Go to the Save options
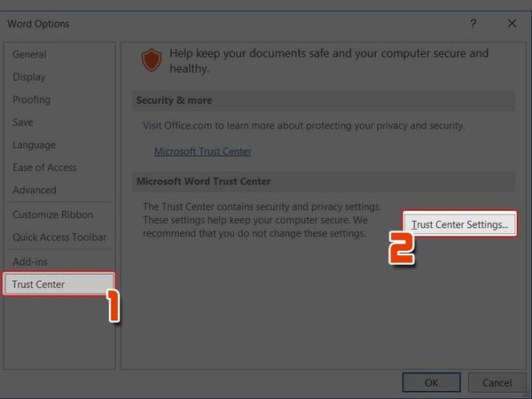 (24, 122)
